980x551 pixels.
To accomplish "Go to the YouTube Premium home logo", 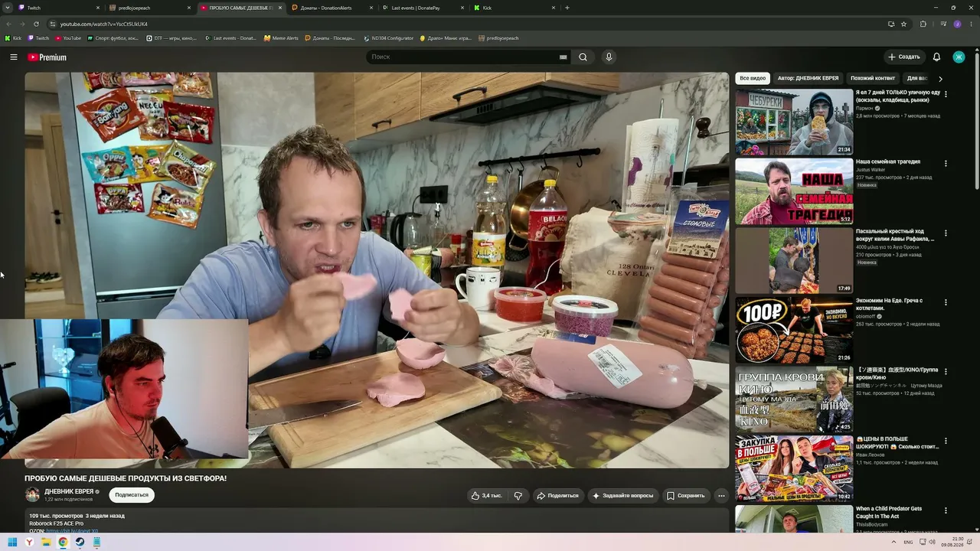I will coord(47,57).
